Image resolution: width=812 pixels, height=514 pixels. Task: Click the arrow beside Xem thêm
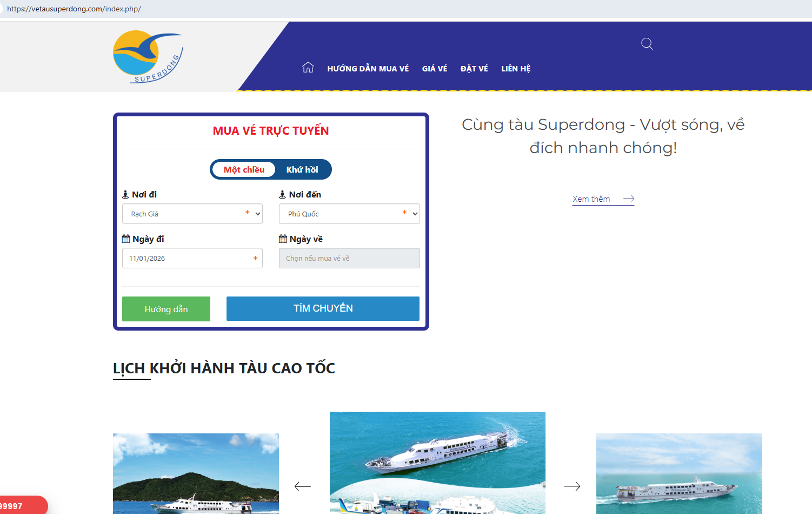pos(629,199)
